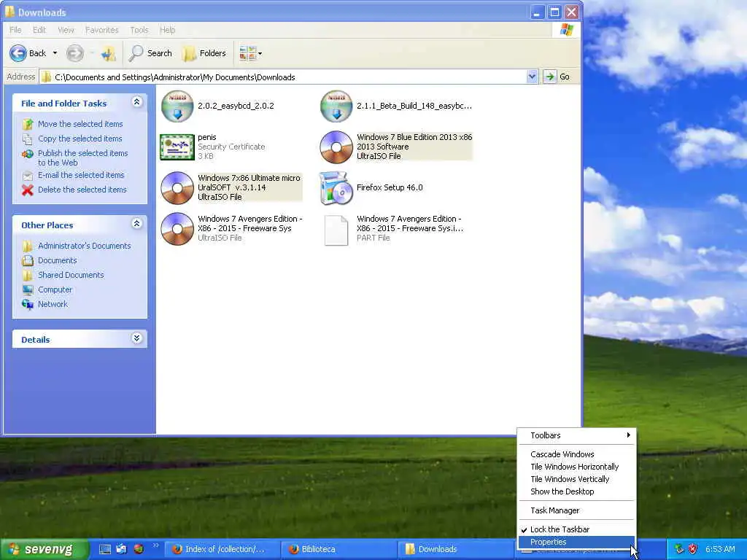Click inside the address path field
The width and height of the screenshot is (747, 560).
click(283, 77)
